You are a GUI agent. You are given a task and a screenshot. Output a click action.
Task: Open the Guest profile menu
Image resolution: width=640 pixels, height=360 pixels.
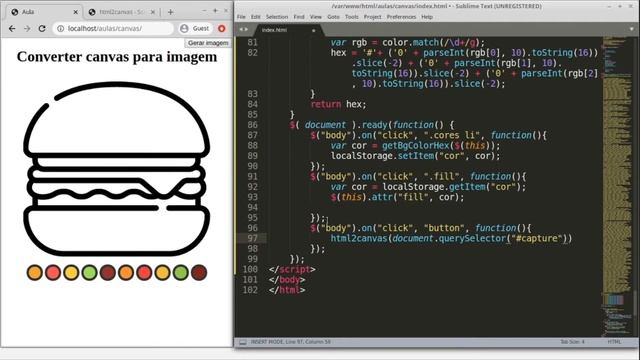point(195,28)
